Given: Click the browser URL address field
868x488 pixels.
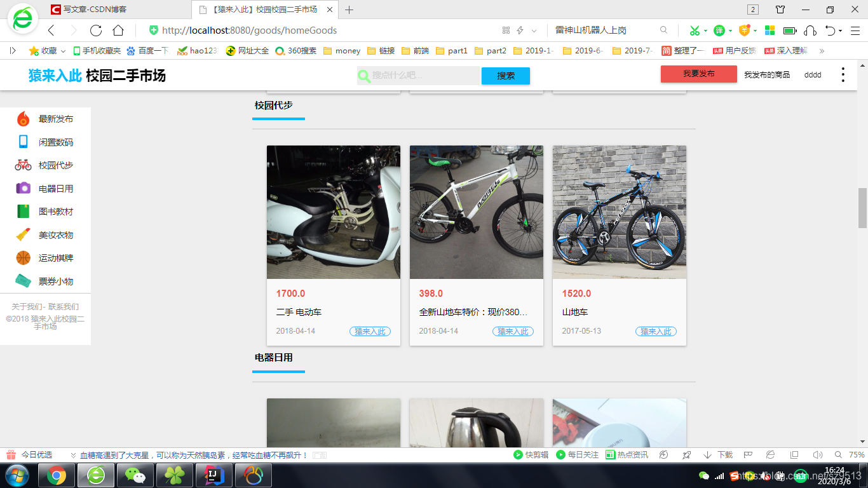Looking at the screenshot, I should pyautogui.click(x=324, y=30).
